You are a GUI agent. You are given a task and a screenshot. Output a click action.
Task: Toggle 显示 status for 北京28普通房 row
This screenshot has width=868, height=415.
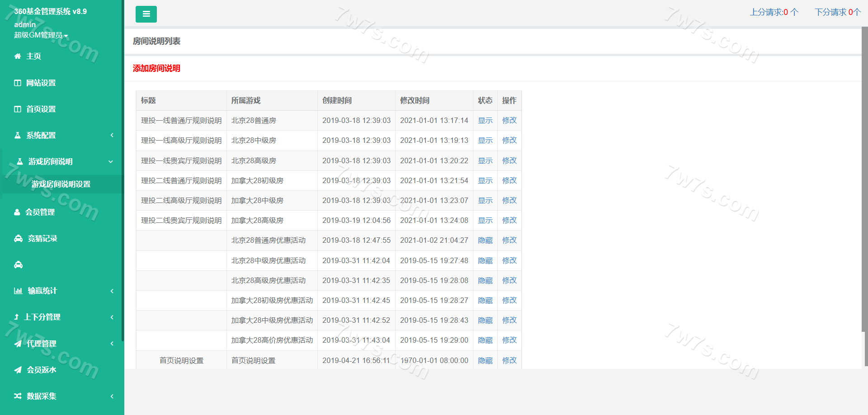click(x=485, y=121)
